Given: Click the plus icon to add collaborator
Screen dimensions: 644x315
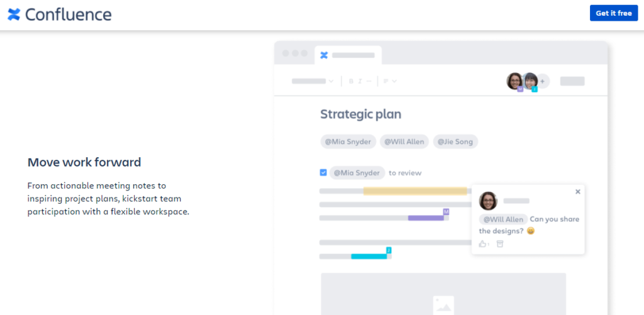Looking at the screenshot, I should pyautogui.click(x=542, y=81).
